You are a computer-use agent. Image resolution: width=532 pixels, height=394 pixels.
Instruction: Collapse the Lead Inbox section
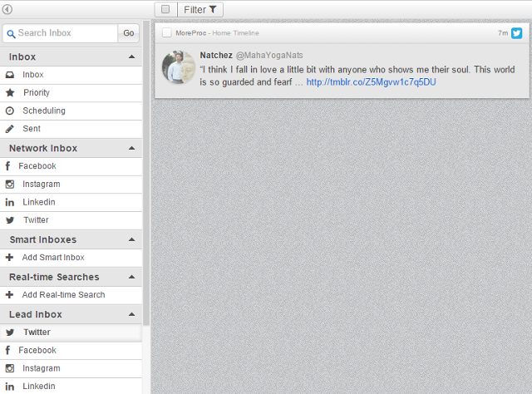click(131, 314)
